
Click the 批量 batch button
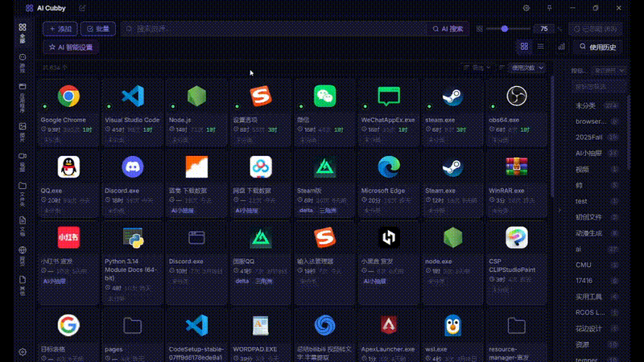[x=97, y=29]
